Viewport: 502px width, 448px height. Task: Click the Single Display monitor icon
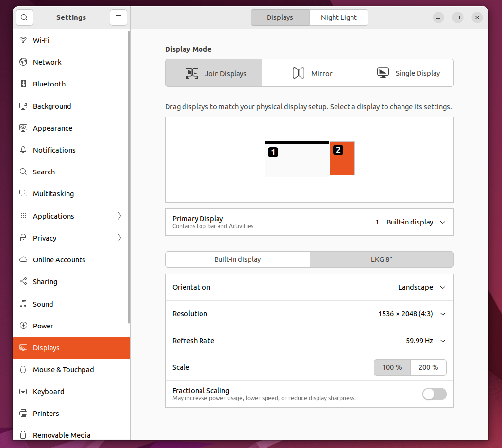pos(383,73)
